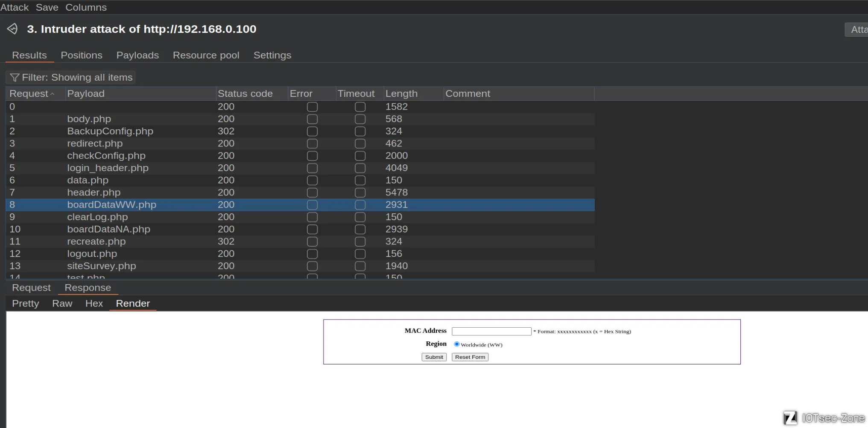Sort by the Comment column header

[519, 93]
